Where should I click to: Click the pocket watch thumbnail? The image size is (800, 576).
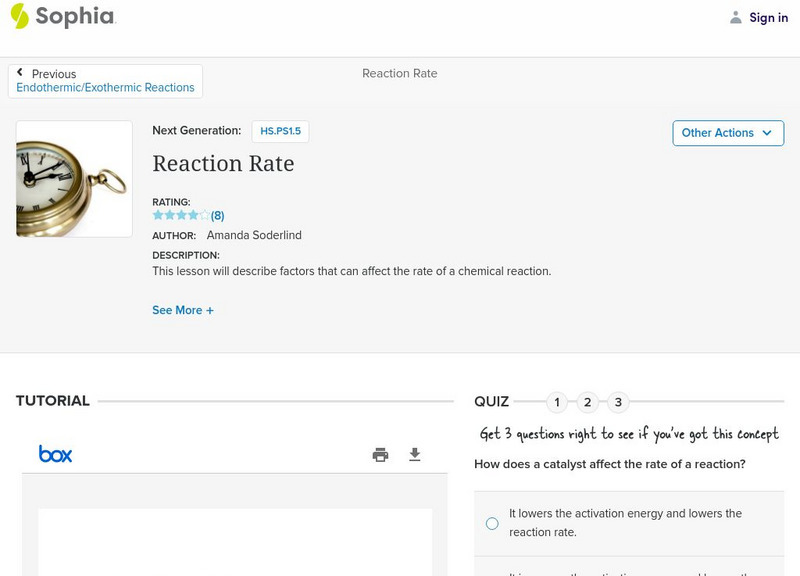pyautogui.click(x=74, y=179)
